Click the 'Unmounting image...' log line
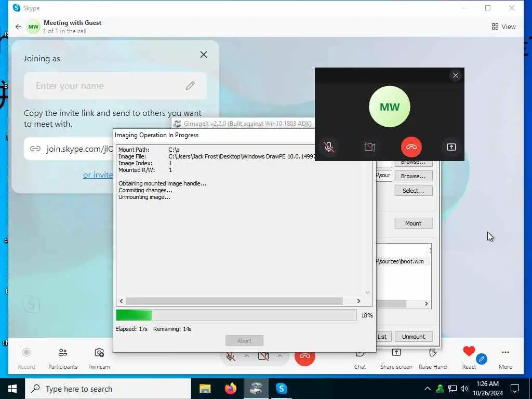 coord(144,197)
